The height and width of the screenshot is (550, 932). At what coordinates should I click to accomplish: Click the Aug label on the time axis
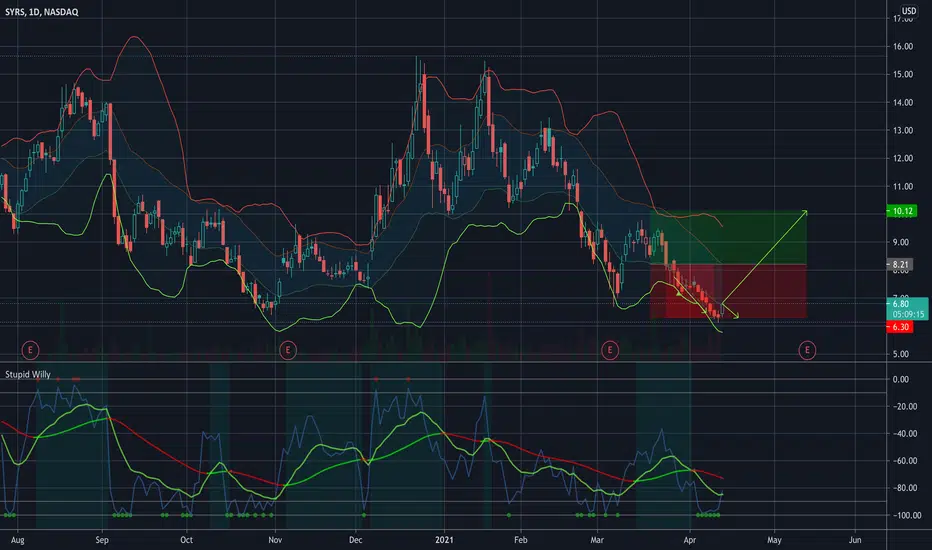click(18, 540)
